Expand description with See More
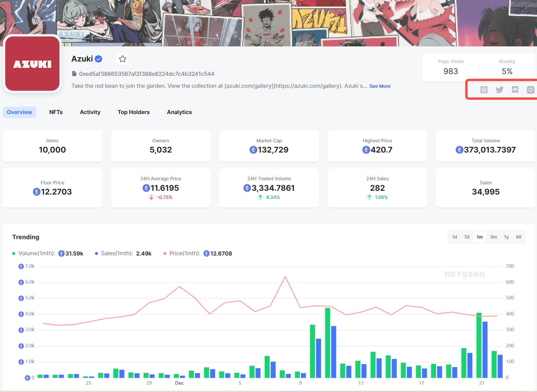This screenshot has width=537, height=392. point(380,86)
